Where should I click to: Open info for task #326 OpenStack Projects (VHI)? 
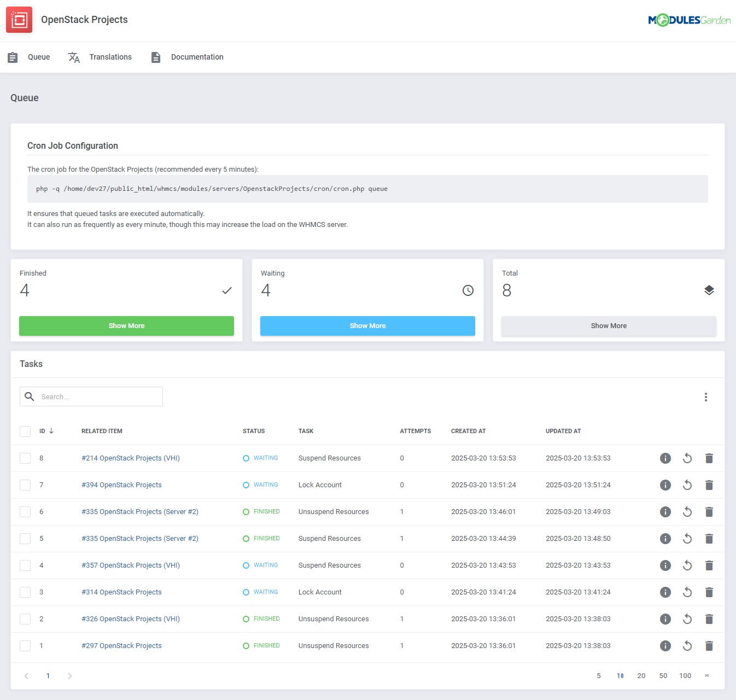coord(665,619)
